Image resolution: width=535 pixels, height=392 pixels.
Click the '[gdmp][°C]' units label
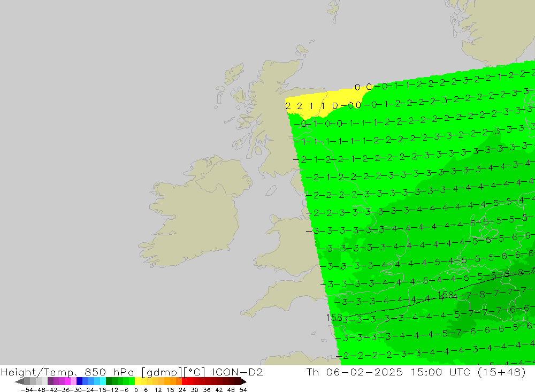point(173,372)
